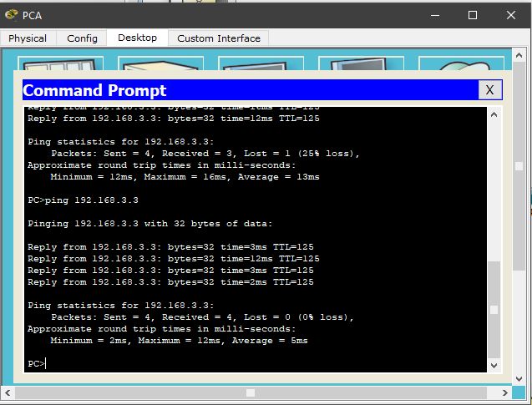Click the packets line showing 25% loss
This screenshot has height=405, width=532.
205,154
